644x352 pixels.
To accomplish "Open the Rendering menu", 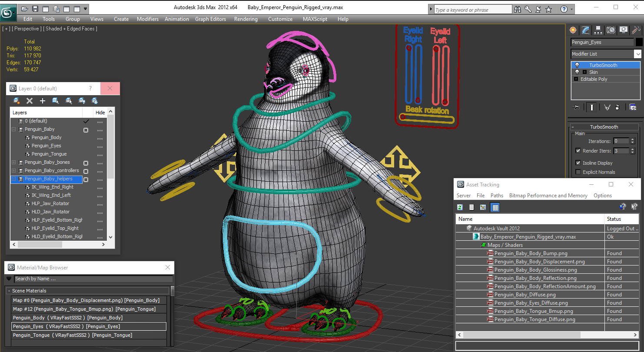I will 246,19.
